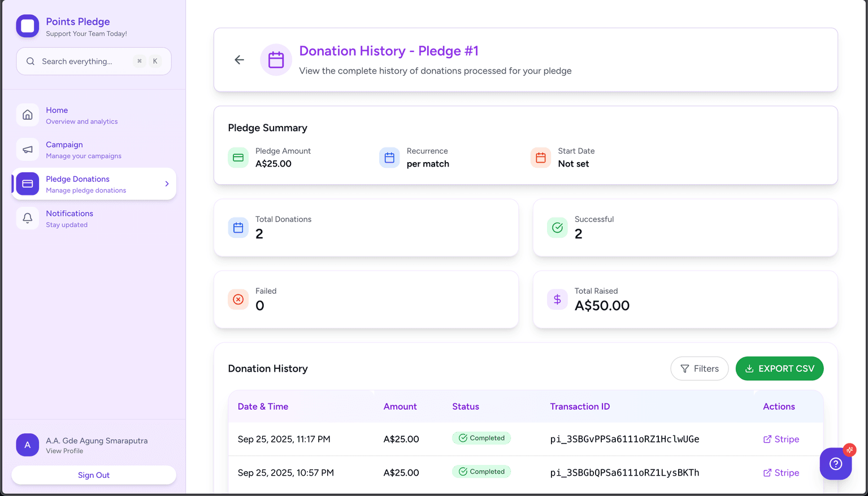Open Stripe link for 10:57 PM donation
Screen dimensions: 868x496
click(x=781, y=473)
